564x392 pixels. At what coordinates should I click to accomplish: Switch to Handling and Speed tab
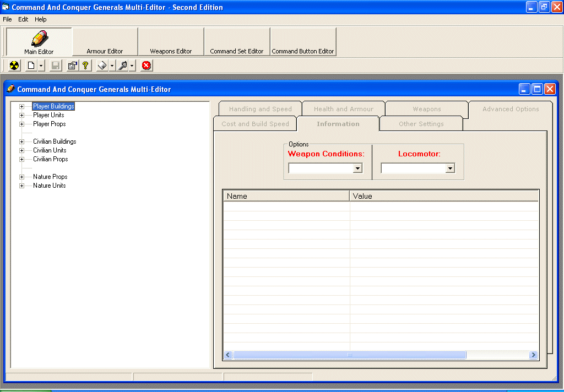coord(261,109)
